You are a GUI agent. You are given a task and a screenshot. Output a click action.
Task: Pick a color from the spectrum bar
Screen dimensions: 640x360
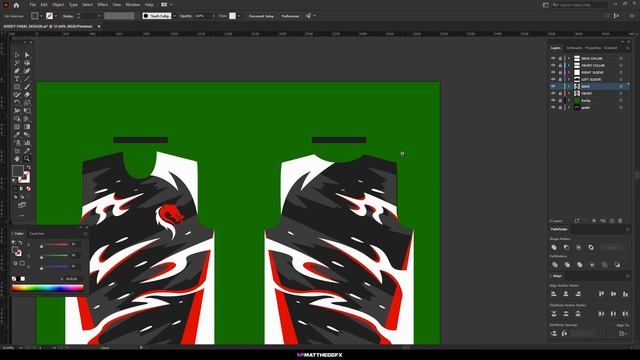pyautogui.click(x=47, y=287)
